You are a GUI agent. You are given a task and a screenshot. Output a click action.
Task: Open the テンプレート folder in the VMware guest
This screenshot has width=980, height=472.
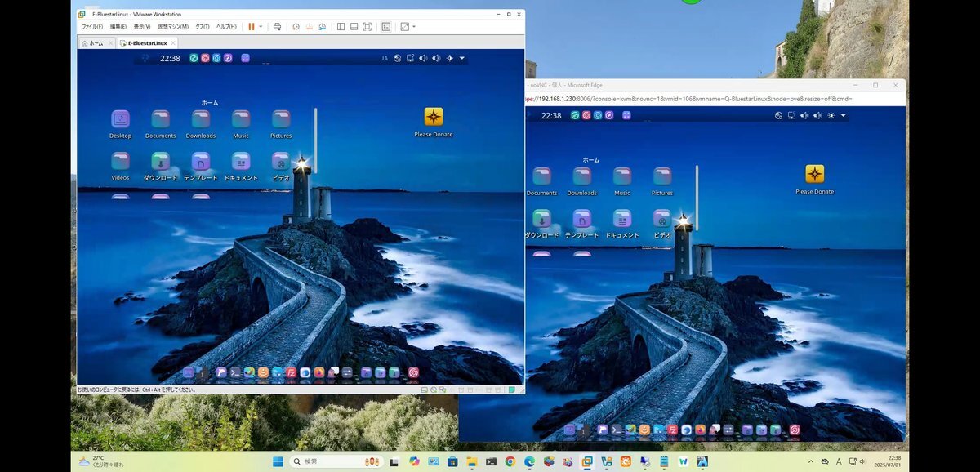click(x=201, y=166)
